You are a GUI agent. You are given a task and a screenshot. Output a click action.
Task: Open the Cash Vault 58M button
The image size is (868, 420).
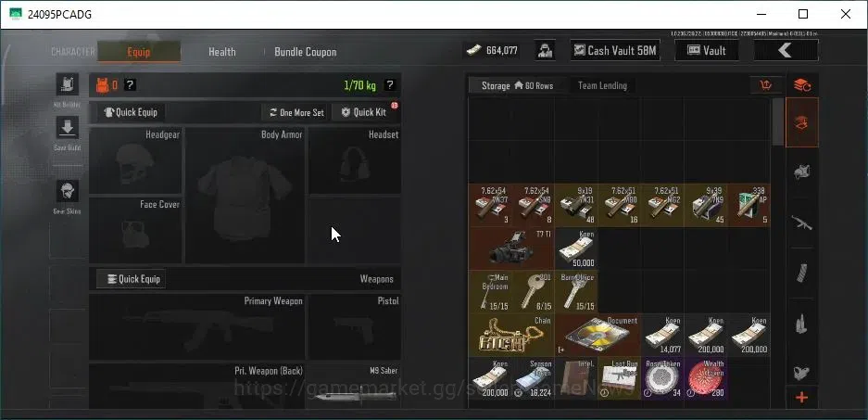[x=615, y=50]
